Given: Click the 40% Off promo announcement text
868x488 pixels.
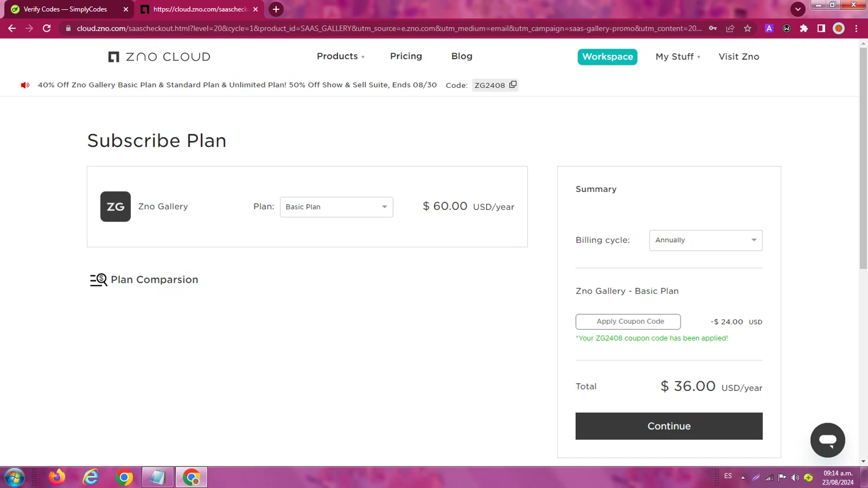Looking at the screenshot, I should pos(237,84).
